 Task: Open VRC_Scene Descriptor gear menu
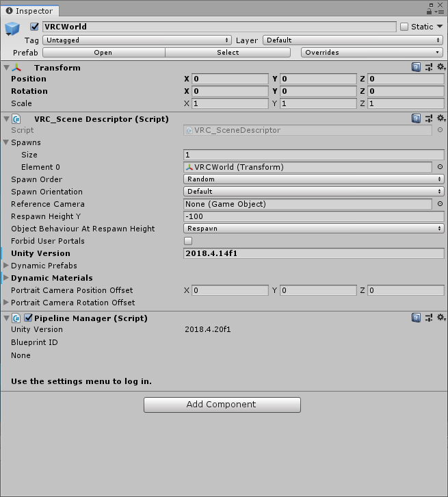[441, 118]
